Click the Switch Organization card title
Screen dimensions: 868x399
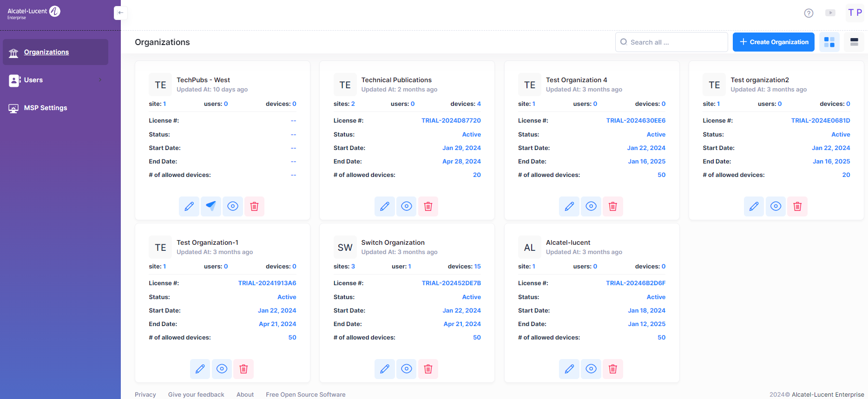pyautogui.click(x=393, y=242)
